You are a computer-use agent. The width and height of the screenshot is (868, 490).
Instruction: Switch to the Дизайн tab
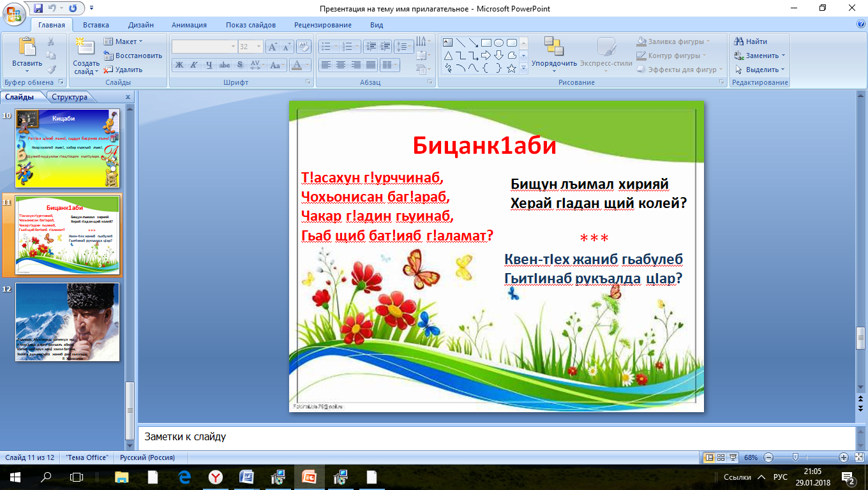point(140,25)
